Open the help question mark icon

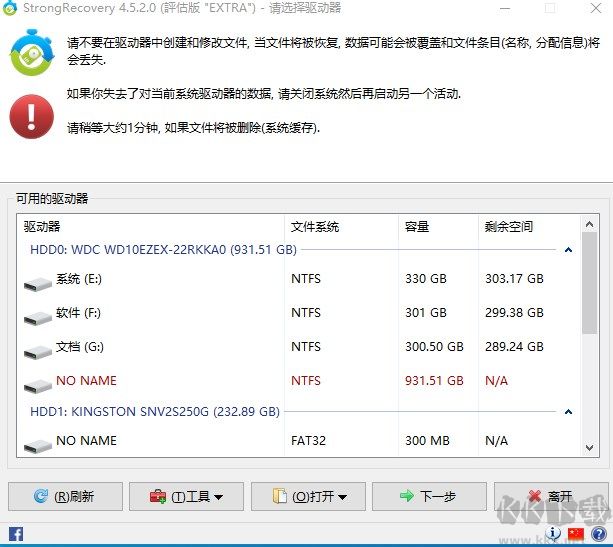[599, 534]
